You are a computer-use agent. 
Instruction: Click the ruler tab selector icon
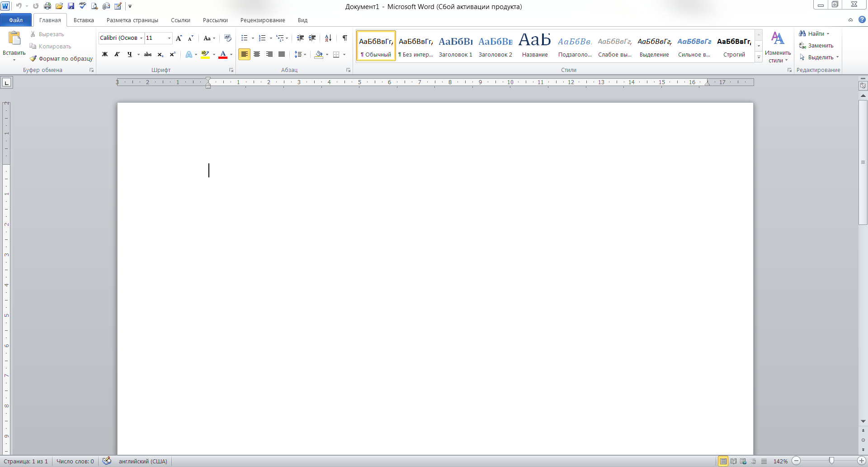pos(7,82)
